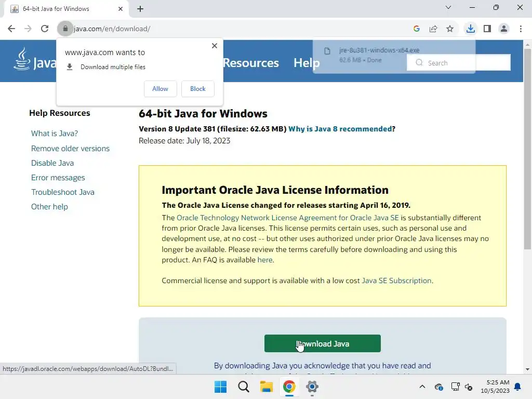The height and width of the screenshot is (399, 532).
Task: Bookmark this page with the star icon
Action: point(450,29)
